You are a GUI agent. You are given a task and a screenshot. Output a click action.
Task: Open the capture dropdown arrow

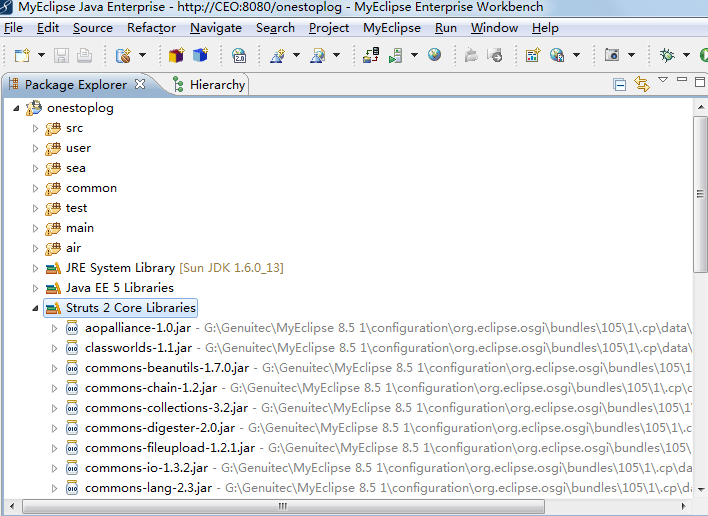pos(631,55)
